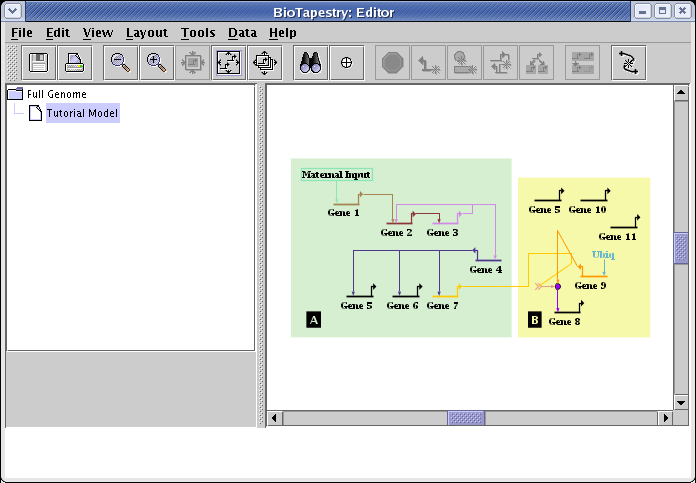Click the horizontal scrollbar thumb
This screenshot has height=483, width=696.
(466, 418)
